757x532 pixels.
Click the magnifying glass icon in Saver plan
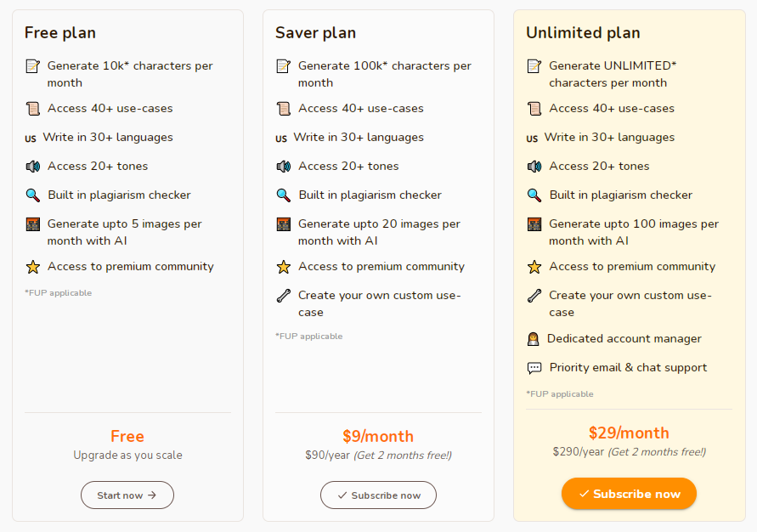[x=284, y=195]
